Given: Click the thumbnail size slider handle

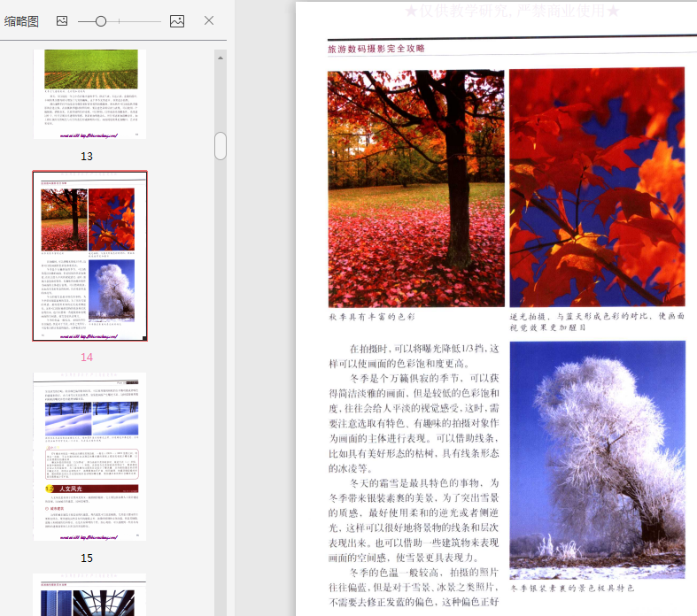Looking at the screenshot, I should click(x=101, y=21).
